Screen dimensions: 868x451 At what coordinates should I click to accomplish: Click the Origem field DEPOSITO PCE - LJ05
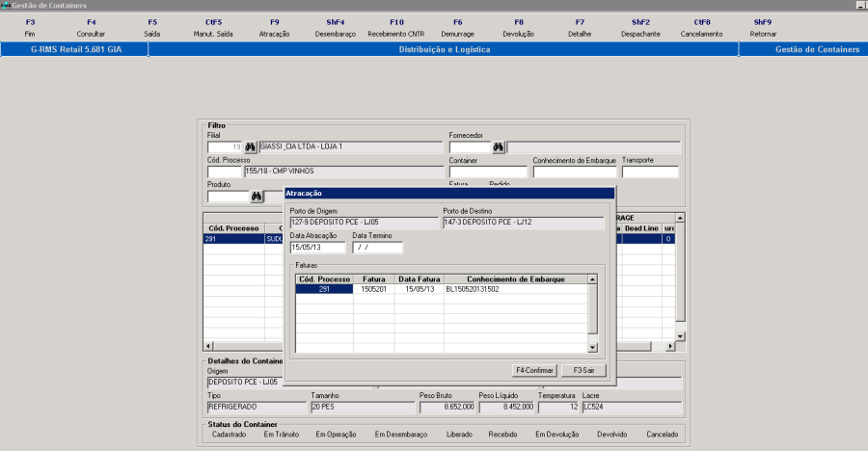[x=245, y=383]
